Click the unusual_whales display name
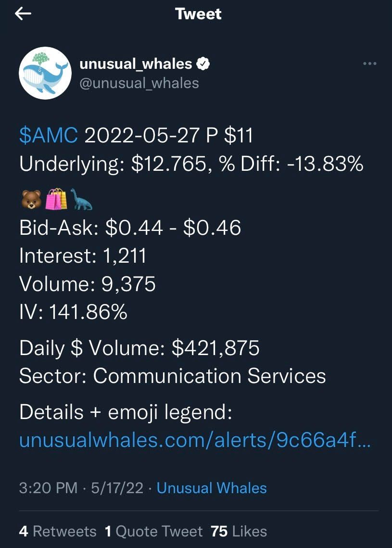This screenshot has width=392, height=548. coord(136,63)
